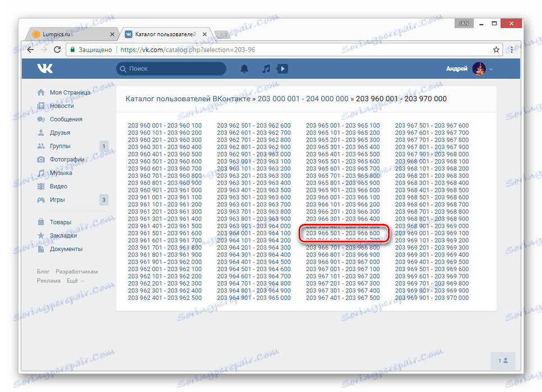Image resolution: width=542 pixels, height=392 pixels.
Task: Open the Каталог пользователей ВКонтакте breadcrumb
Action: (x=188, y=99)
